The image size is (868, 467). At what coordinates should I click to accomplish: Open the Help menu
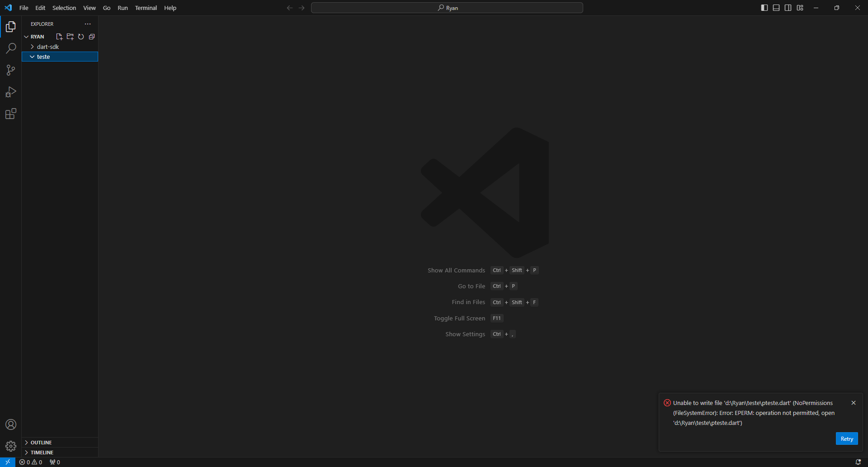pyautogui.click(x=170, y=8)
